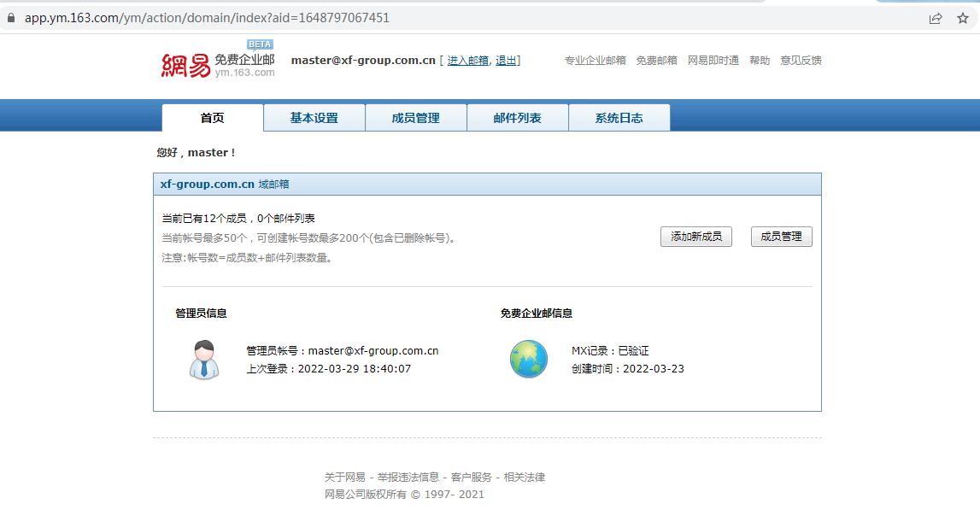980x510 pixels.
Task: Log out using the 退出 link
Action: pyautogui.click(x=503, y=61)
